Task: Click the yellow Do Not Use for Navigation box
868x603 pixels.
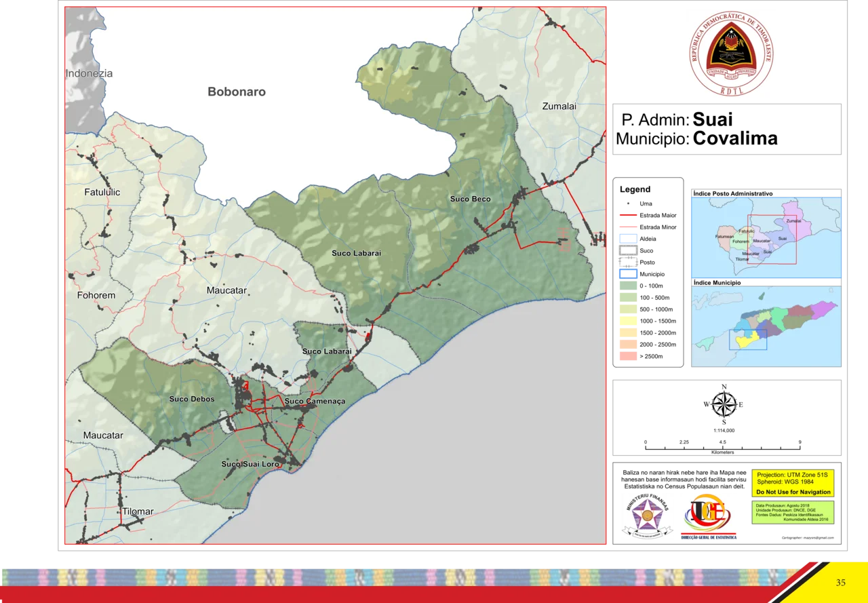Action: (x=791, y=483)
